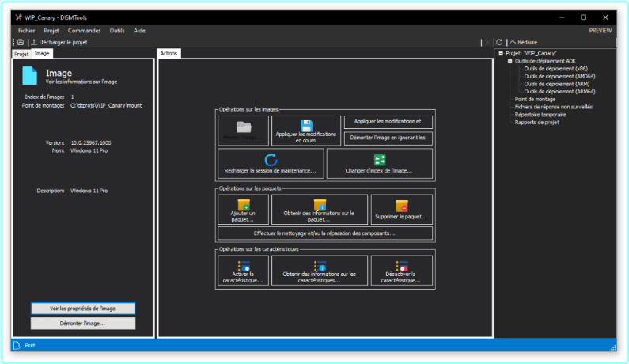
Task: Switch to the Projet tab
Action: click(21, 54)
